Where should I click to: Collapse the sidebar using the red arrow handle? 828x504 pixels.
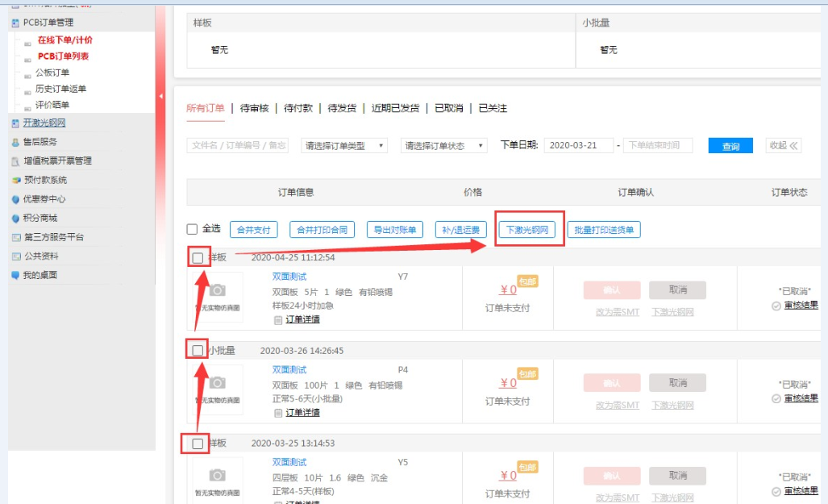pos(160,96)
